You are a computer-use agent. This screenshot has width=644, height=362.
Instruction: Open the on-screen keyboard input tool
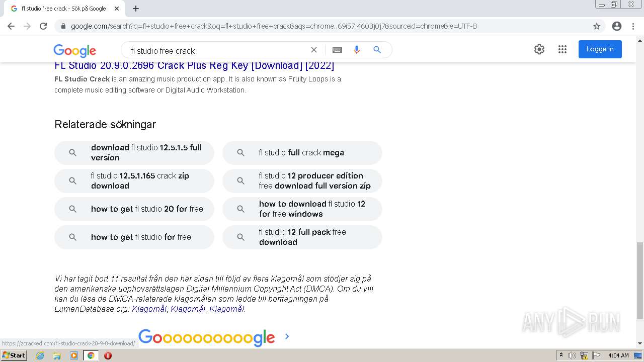pyautogui.click(x=337, y=50)
